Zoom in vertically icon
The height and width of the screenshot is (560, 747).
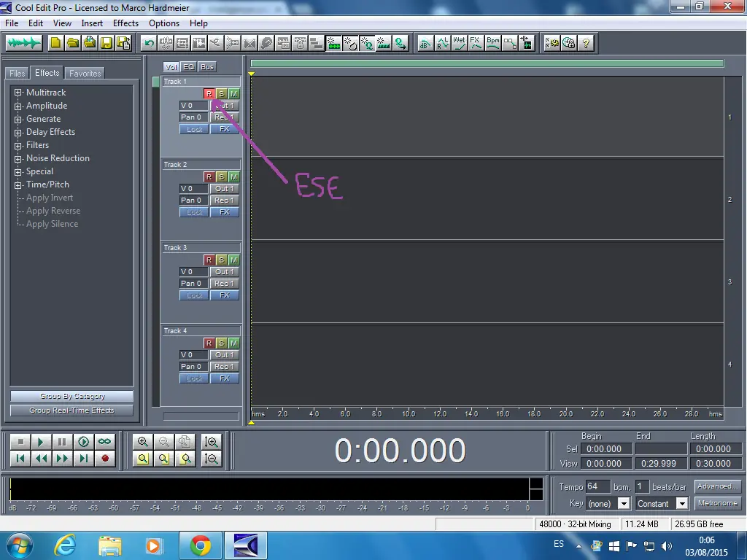[x=211, y=442]
